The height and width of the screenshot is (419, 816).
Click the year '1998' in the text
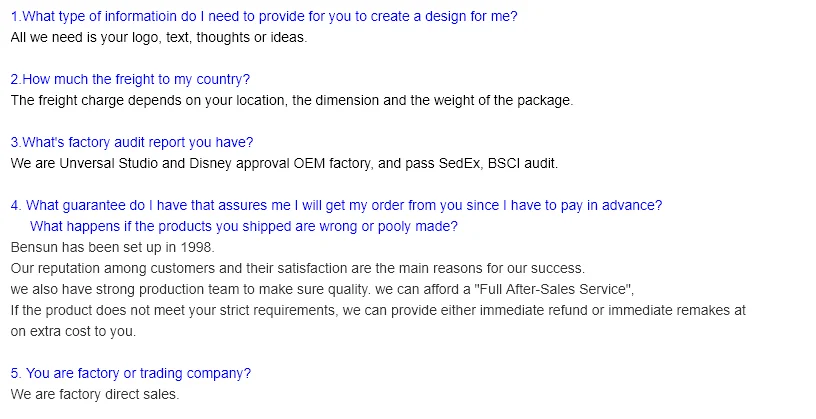tap(197, 247)
